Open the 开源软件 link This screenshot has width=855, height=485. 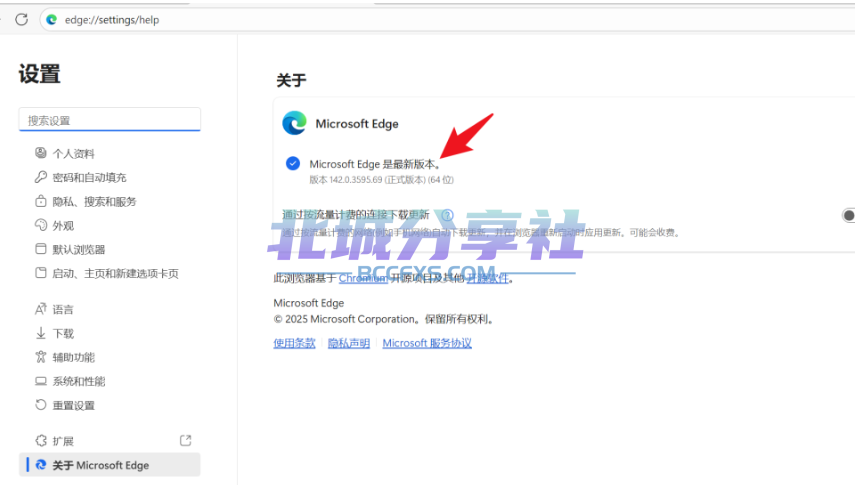click(487, 278)
